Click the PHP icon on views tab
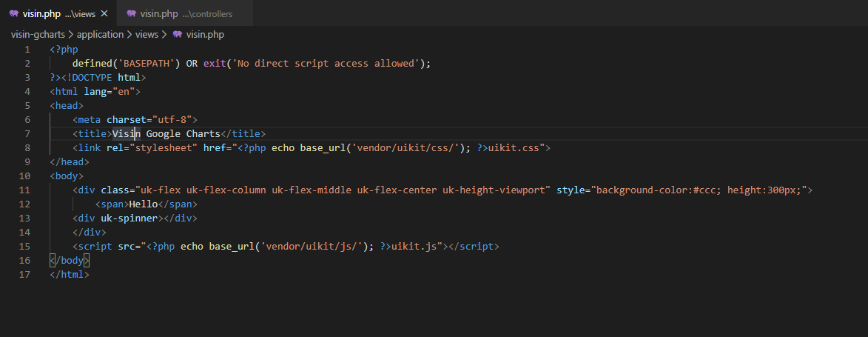Image resolution: width=868 pixels, height=337 pixels. tap(14, 13)
